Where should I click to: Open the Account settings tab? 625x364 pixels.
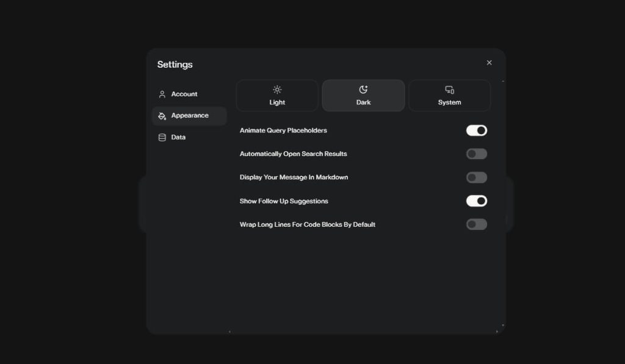click(184, 95)
